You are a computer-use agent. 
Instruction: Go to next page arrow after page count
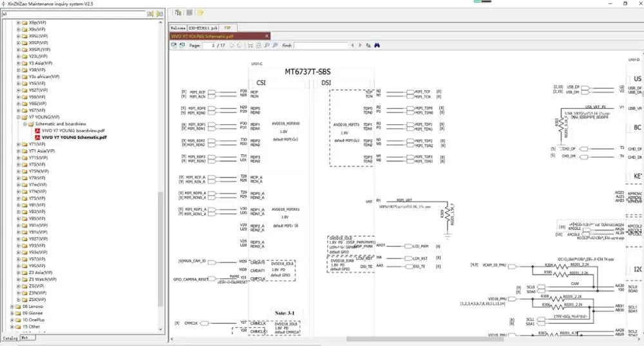tap(240, 45)
